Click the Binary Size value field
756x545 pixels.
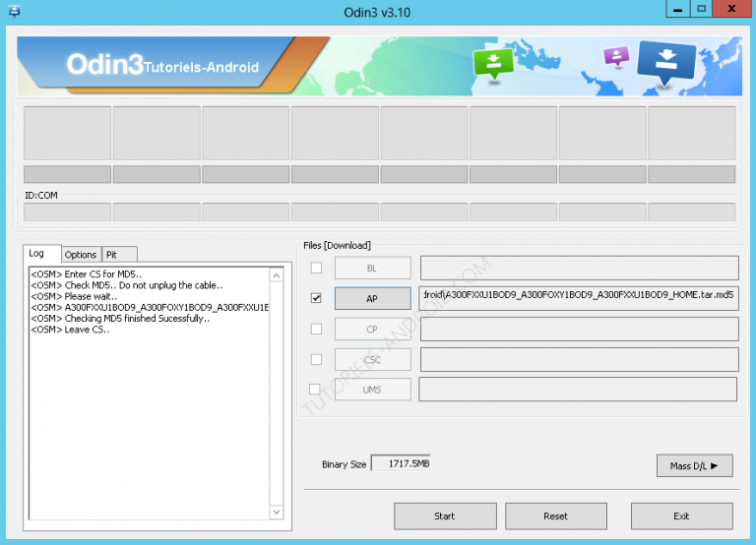pyautogui.click(x=401, y=463)
